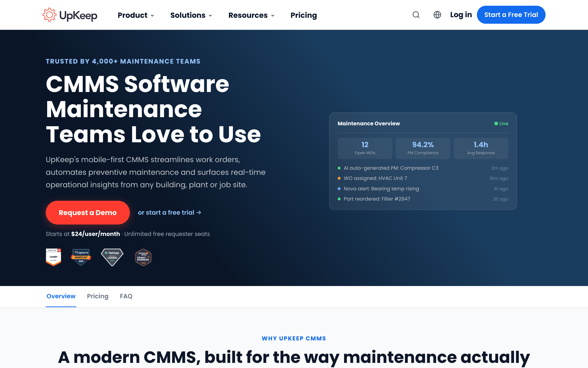Expand the Resources menu
The image size is (588, 368).
coord(252,15)
